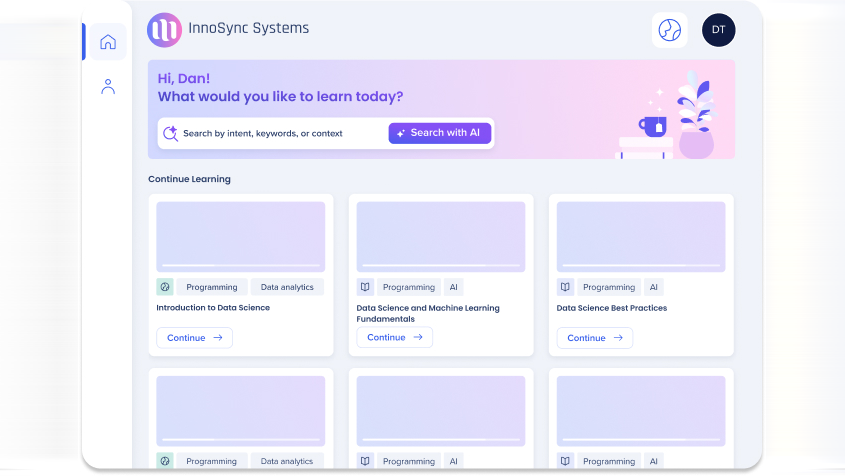Select AI tag on Data Science Best Practices

pos(654,287)
